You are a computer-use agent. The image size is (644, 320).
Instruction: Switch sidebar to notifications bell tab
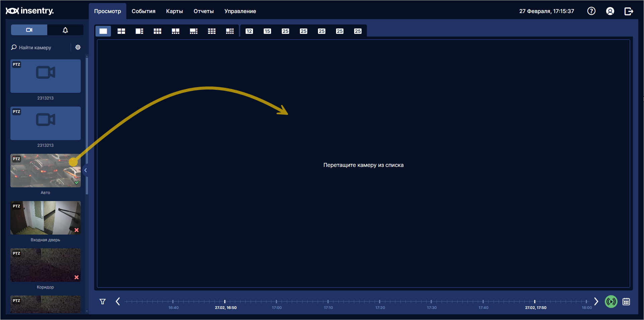click(65, 30)
